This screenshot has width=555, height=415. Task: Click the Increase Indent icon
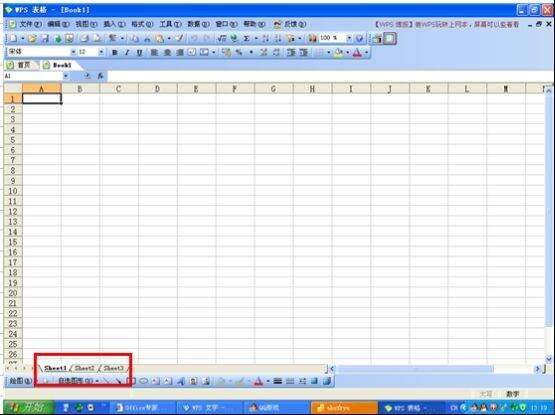(x=304, y=52)
